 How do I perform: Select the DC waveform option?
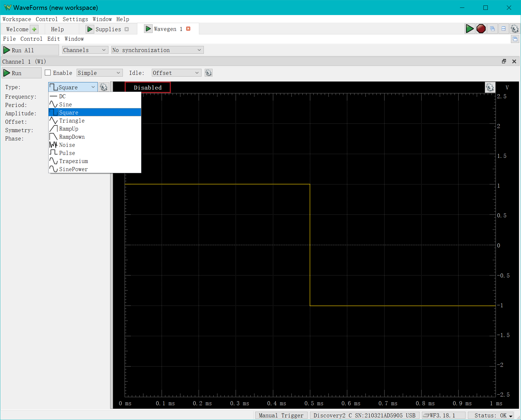coord(95,96)
